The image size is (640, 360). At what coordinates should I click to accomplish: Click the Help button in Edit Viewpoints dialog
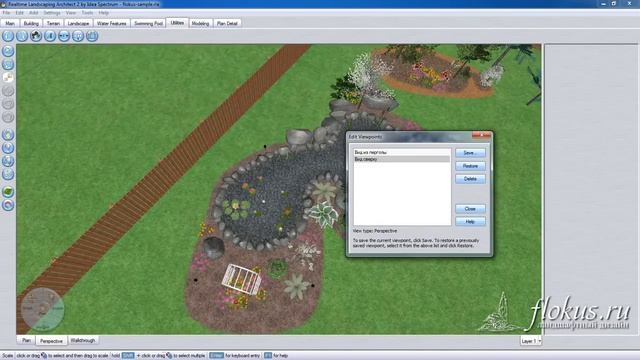pos(470,221)
